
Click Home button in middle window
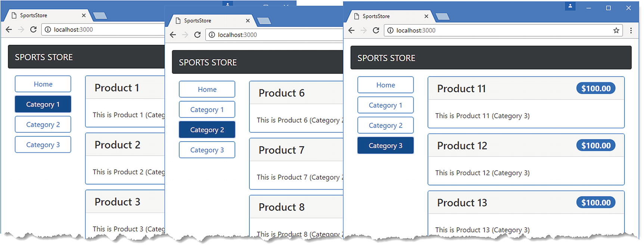207,90
